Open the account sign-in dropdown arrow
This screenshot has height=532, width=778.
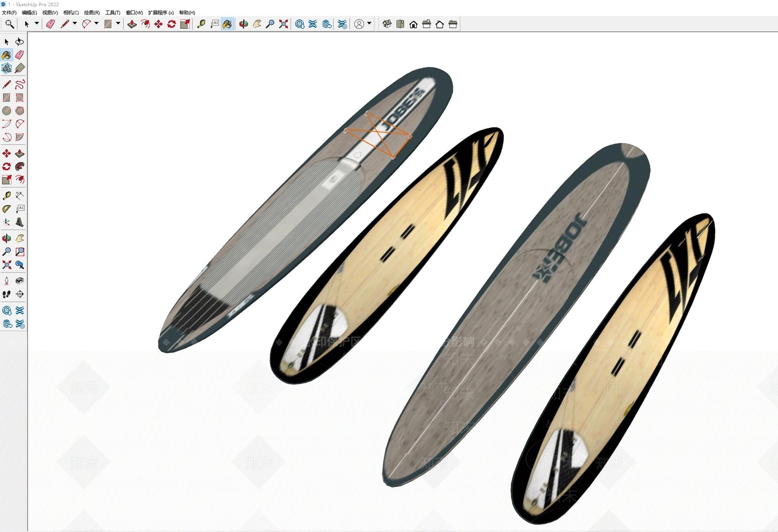coord(369,23)
